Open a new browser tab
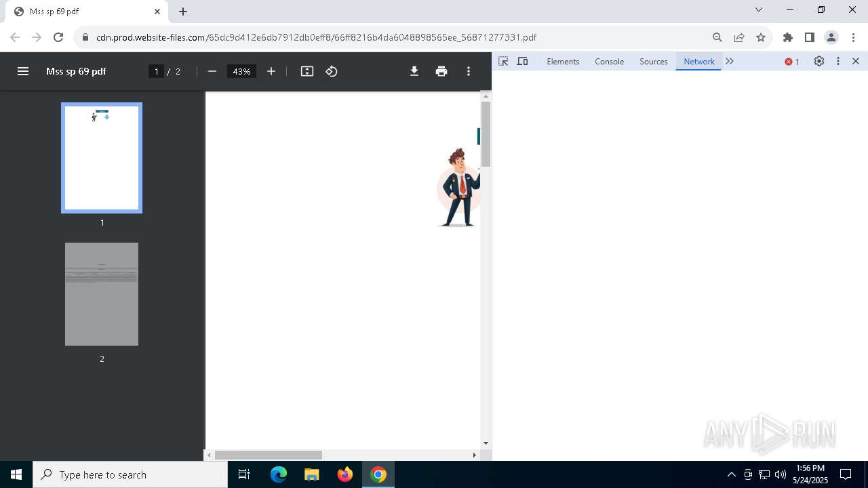The width and height of the screenshot is (868, 488). coord(183,12)
